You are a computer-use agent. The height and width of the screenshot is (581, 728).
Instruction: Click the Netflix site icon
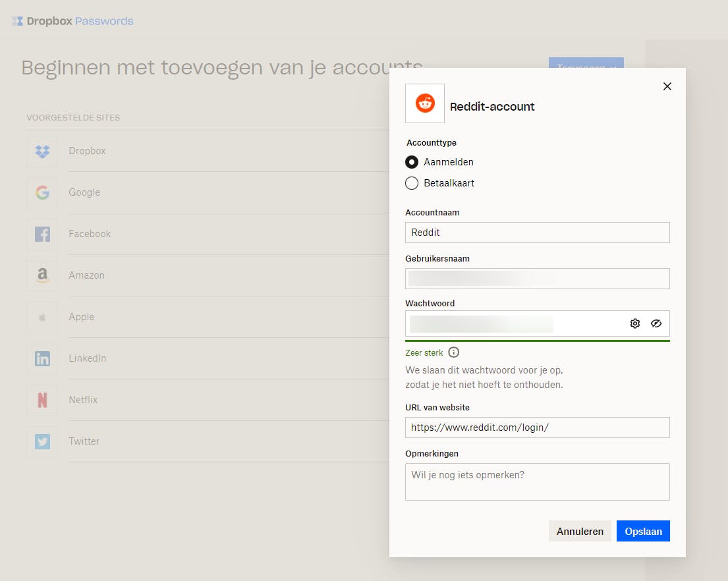(x=42, y=400)
